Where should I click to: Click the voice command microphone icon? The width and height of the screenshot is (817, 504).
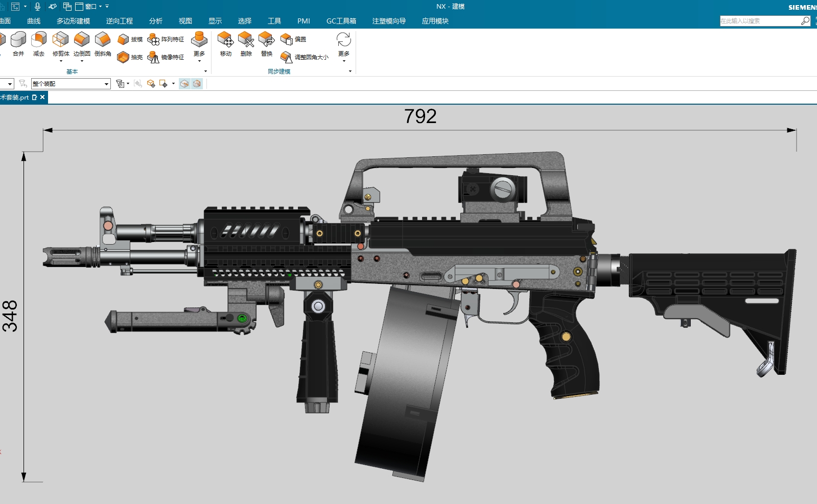[x=37, y=6]
